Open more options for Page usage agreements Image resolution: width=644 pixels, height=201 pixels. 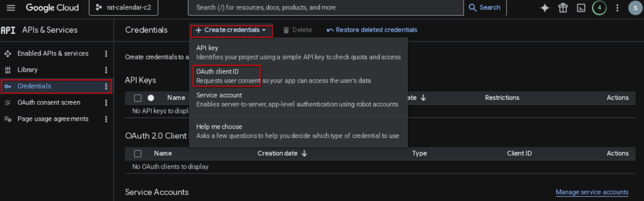(106, 119)
